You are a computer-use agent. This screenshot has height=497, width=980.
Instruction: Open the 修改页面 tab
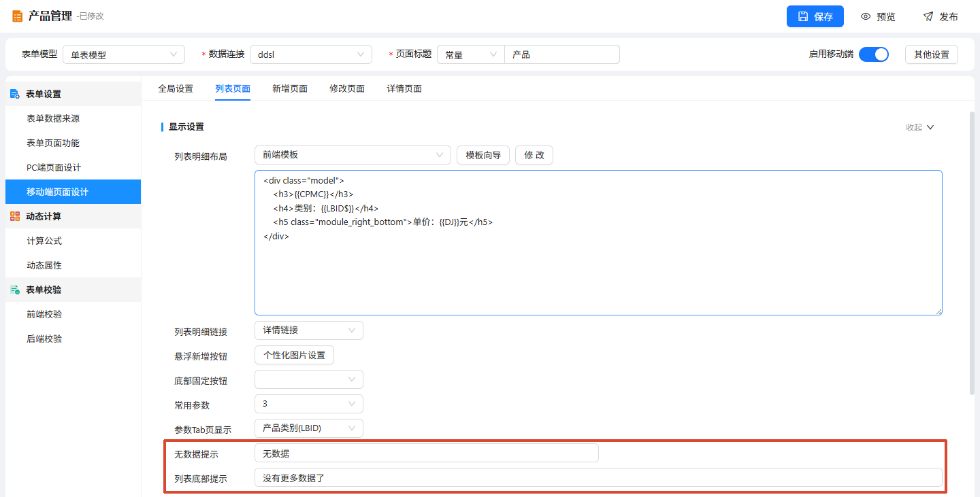(x=347, y=88)
